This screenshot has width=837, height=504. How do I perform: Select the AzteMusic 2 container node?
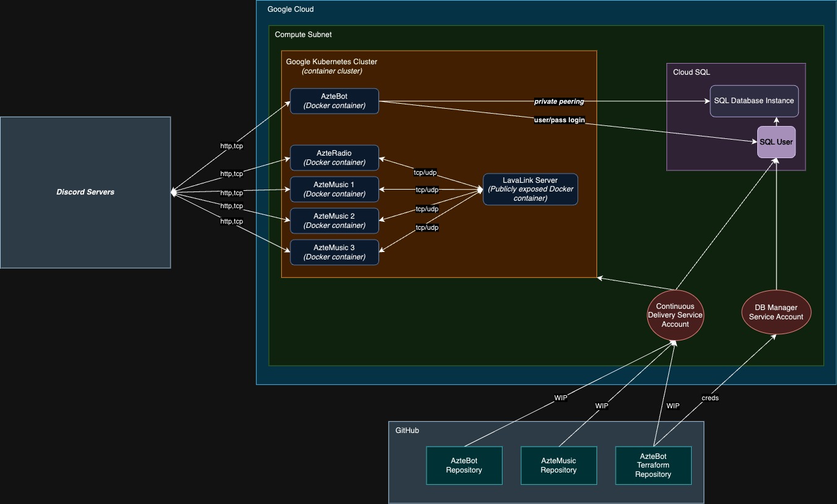coord(334,221)
